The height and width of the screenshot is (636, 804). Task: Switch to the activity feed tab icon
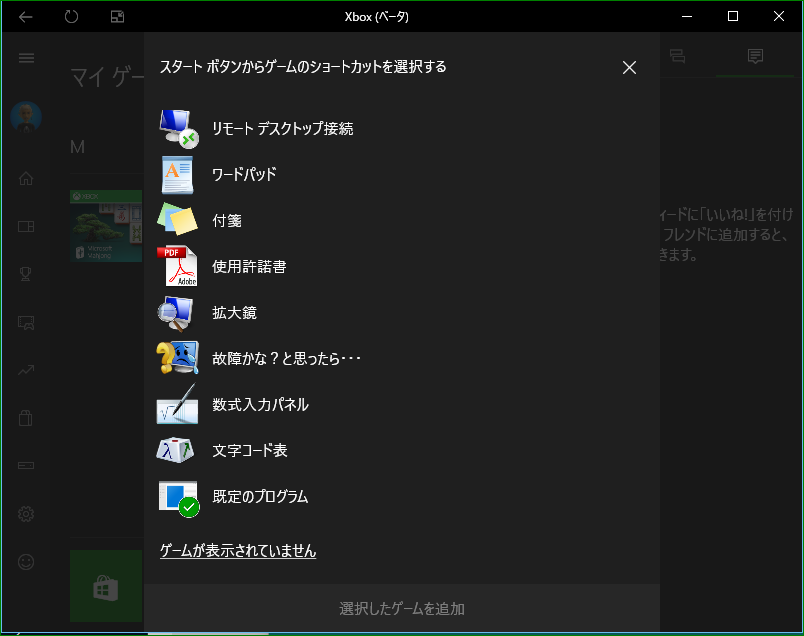click(755, 56)
